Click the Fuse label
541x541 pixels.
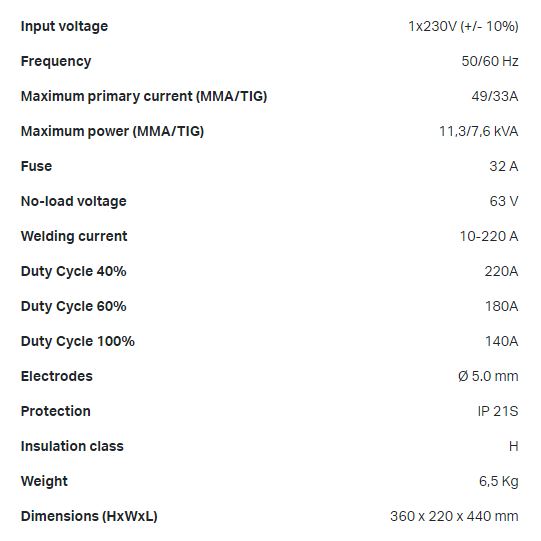pos(36,166)
